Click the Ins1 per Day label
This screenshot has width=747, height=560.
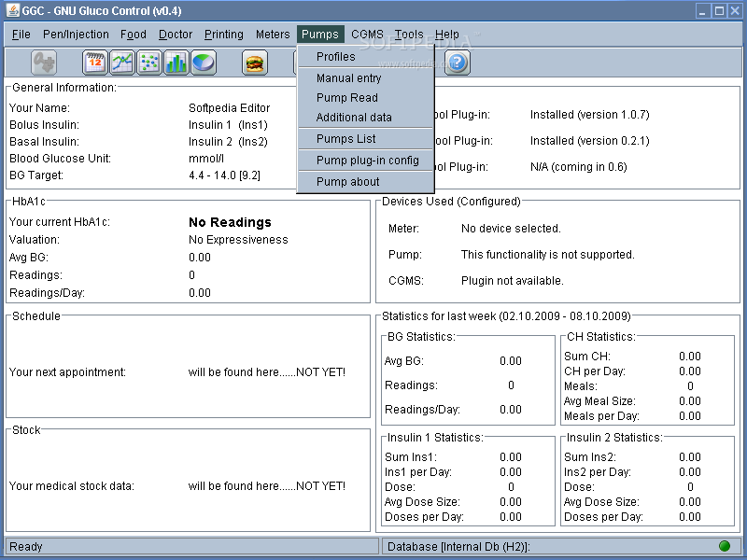[x=418, y=472]
